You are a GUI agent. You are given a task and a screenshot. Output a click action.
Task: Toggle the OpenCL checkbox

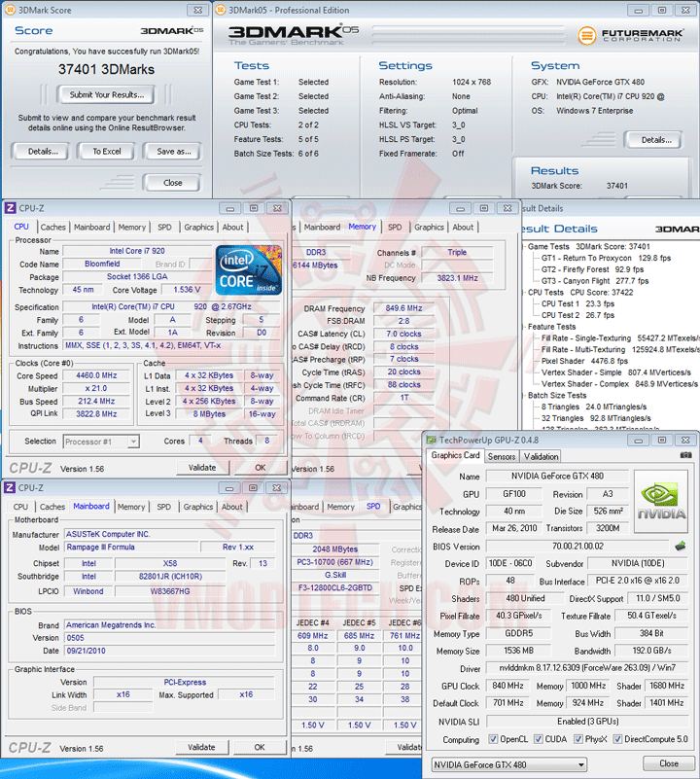coord(493,739)
